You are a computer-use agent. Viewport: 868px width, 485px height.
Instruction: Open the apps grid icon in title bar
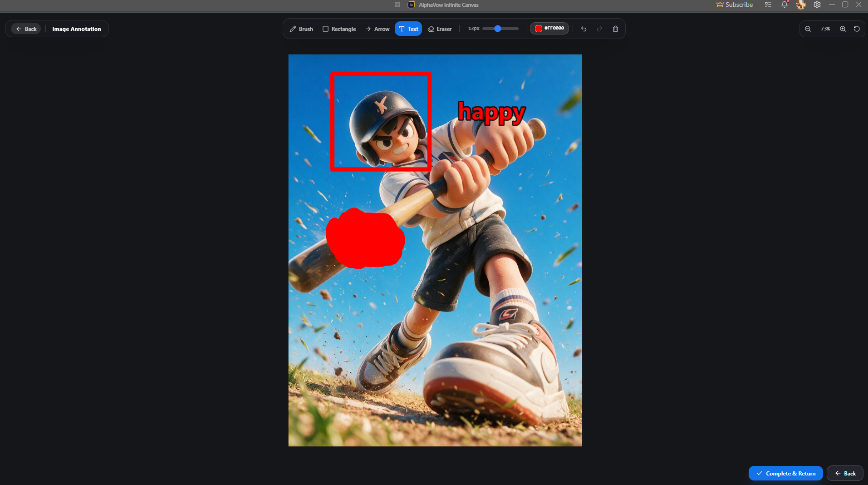(x=397, y=5)
